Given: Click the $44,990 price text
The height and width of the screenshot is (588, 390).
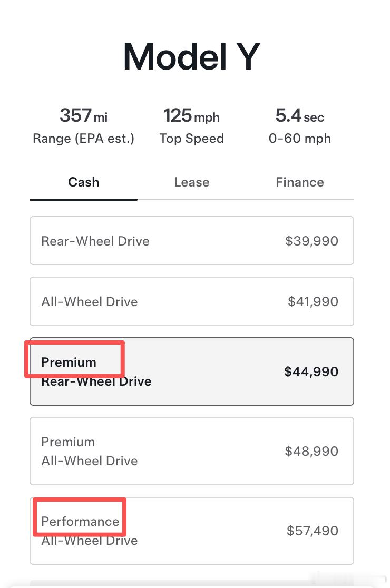Looking at the screenshot, I should tap(311, 371).
